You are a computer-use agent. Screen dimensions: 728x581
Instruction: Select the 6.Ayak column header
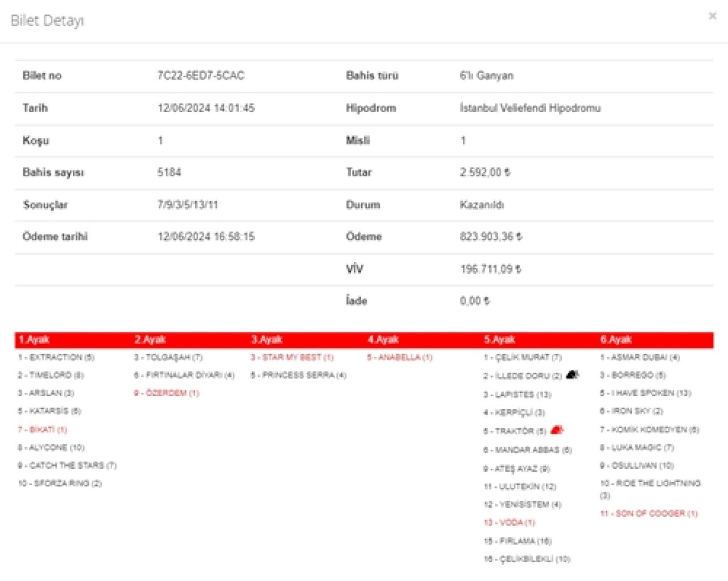[615, 340]
